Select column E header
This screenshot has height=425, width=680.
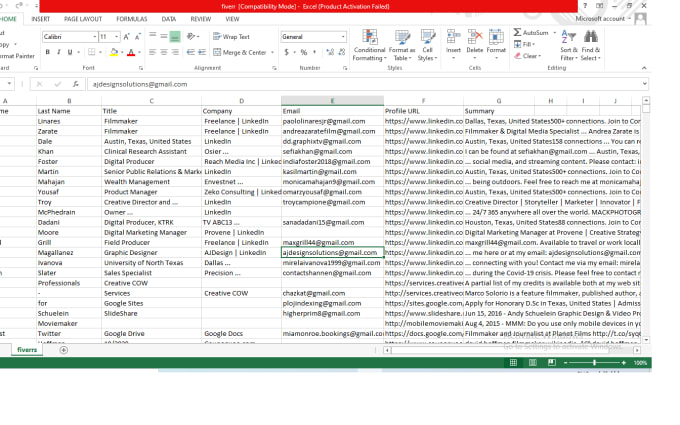click(x=332, y=101)
